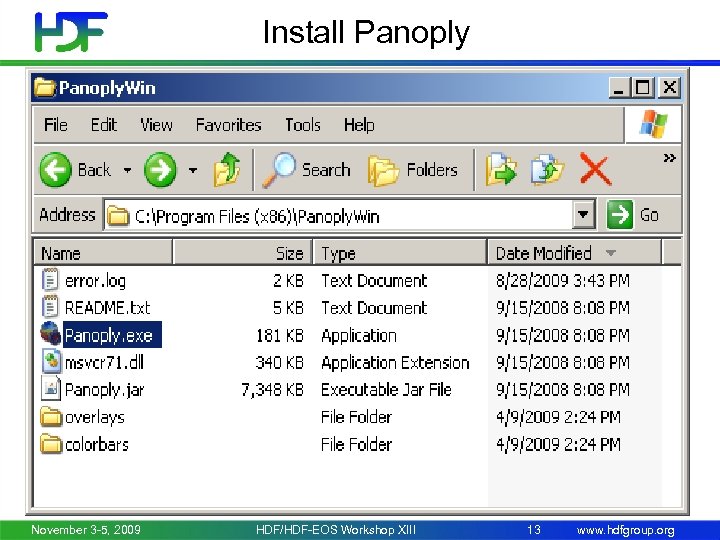
Task: Click the Copy To folder icon
Action: pos(547,170)
